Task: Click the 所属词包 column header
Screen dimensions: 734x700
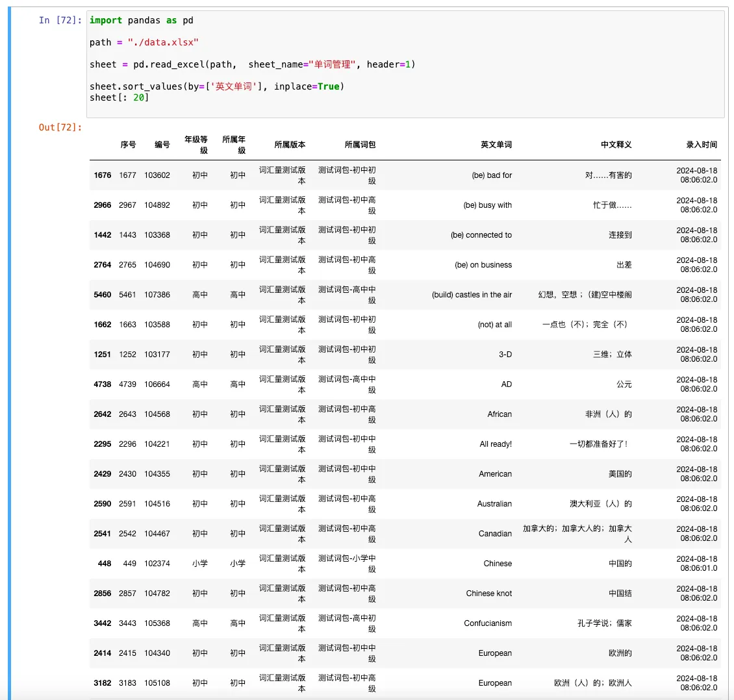Action: (x=360, y=145)
